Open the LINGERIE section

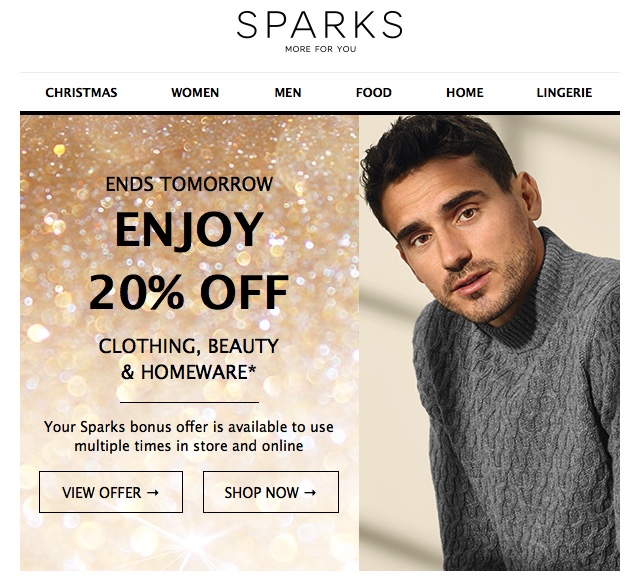564,93
